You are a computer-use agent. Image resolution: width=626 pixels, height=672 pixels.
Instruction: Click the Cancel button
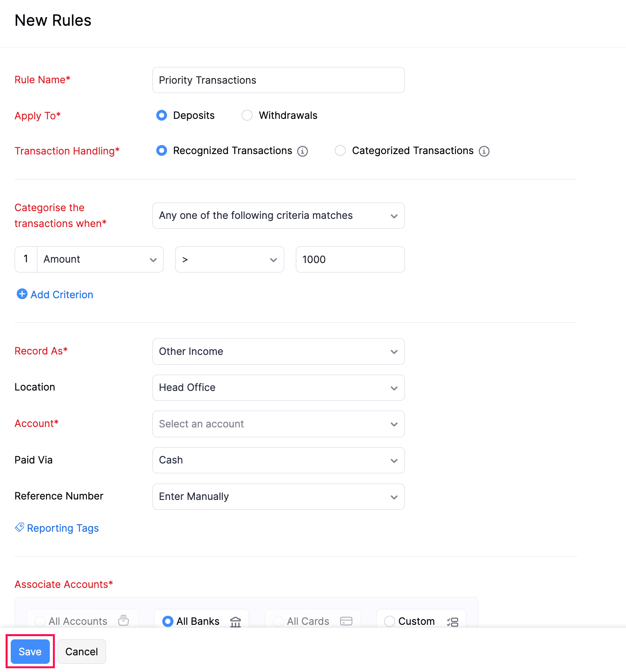tap(82, 652)
